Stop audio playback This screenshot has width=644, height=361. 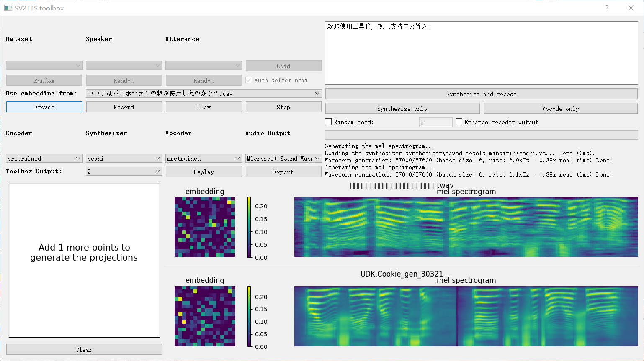coord(283,107)
